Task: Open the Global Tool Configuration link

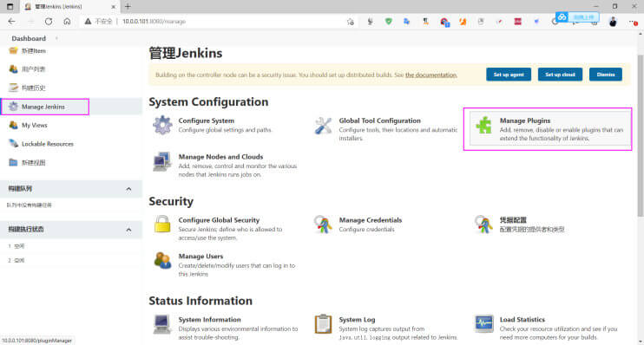Action: (380, 120)
